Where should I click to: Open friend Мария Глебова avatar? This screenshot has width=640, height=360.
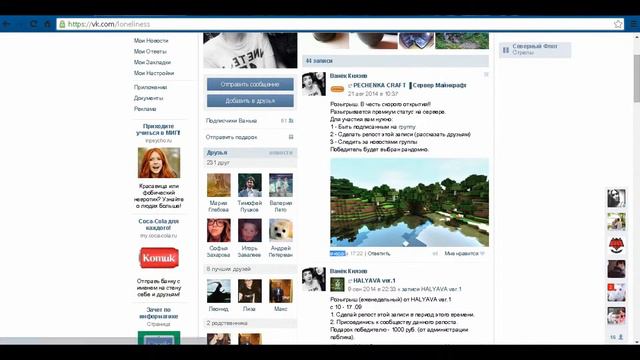tap(219, 185)
